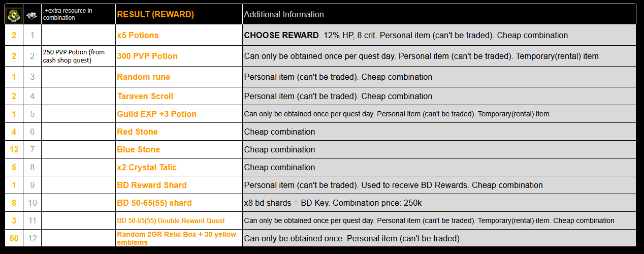Click the Guild EXP +3 Potion reward
The height and width of the screenshot is (254, 644).
(156, 114)
